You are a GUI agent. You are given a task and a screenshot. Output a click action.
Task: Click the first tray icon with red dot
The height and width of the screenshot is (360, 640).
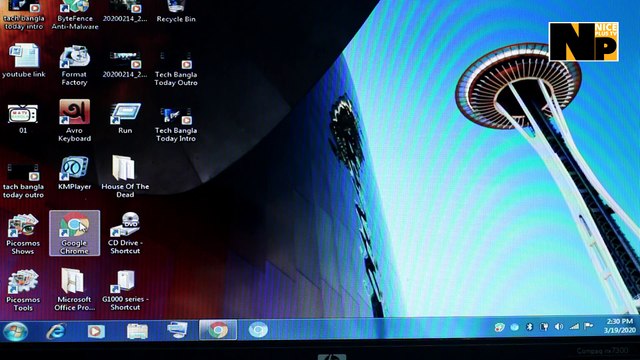pyautogui.click(x=499, y=327)
